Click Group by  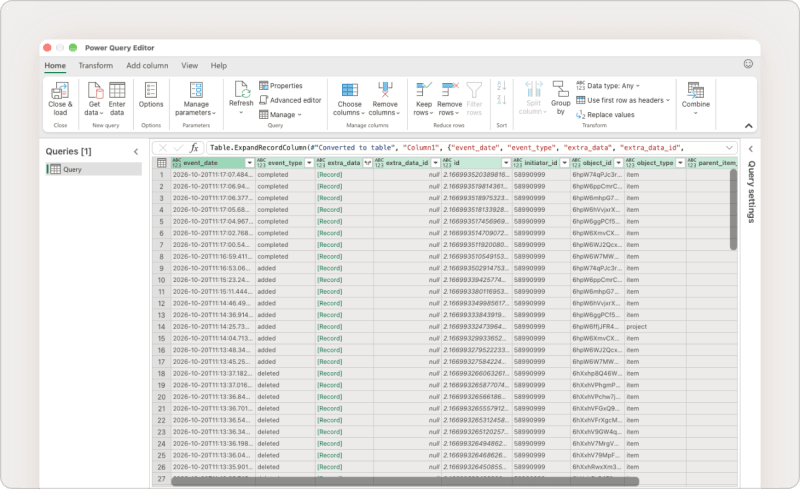[x=561, y=98]
